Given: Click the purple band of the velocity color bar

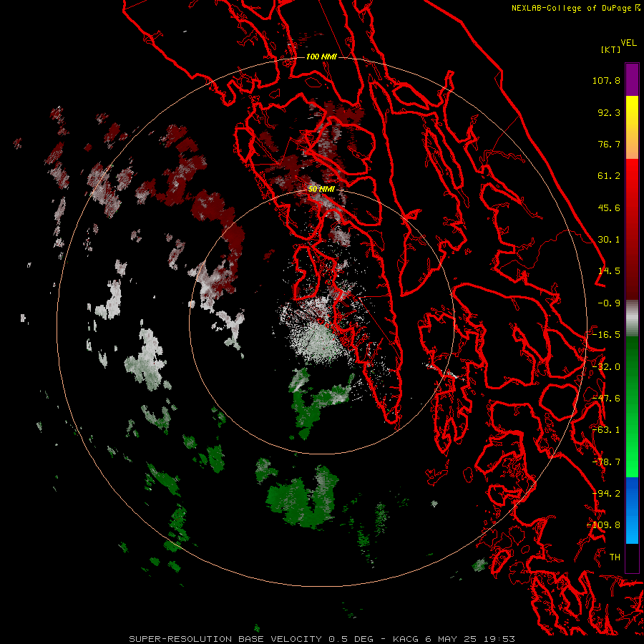Looking at the screenshot, I should click(632, 79).
